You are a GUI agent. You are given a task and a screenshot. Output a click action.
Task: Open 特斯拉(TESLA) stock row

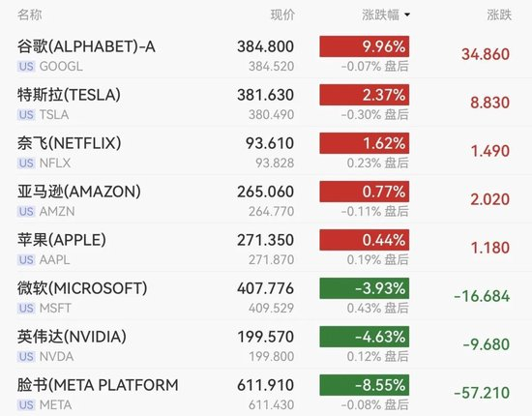[266, 103]
